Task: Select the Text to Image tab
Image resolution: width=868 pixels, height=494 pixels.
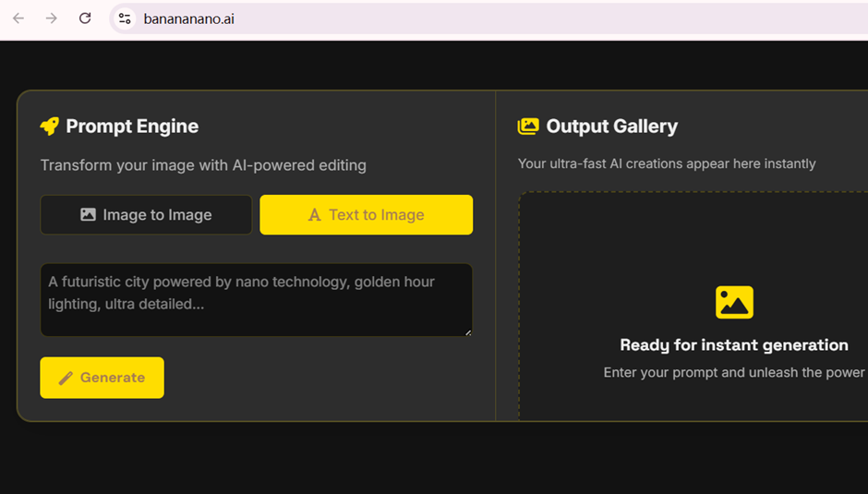Action: tap(367, 215)
